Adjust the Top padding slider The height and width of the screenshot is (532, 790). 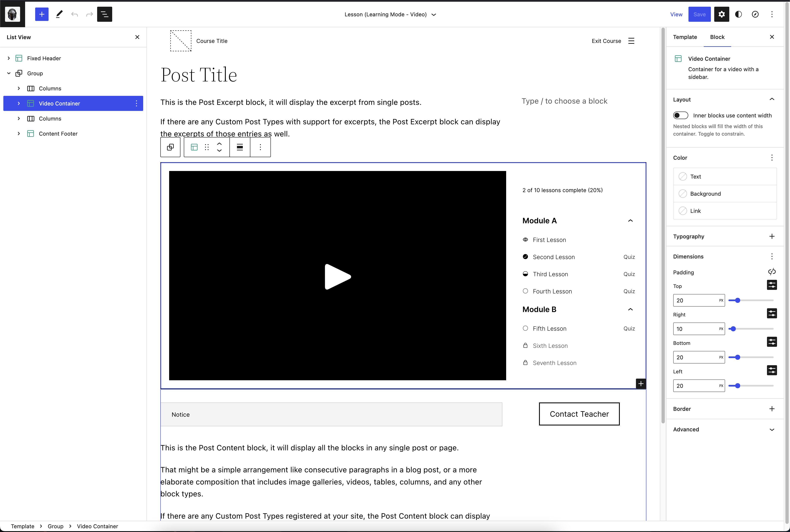coord(737,300)
